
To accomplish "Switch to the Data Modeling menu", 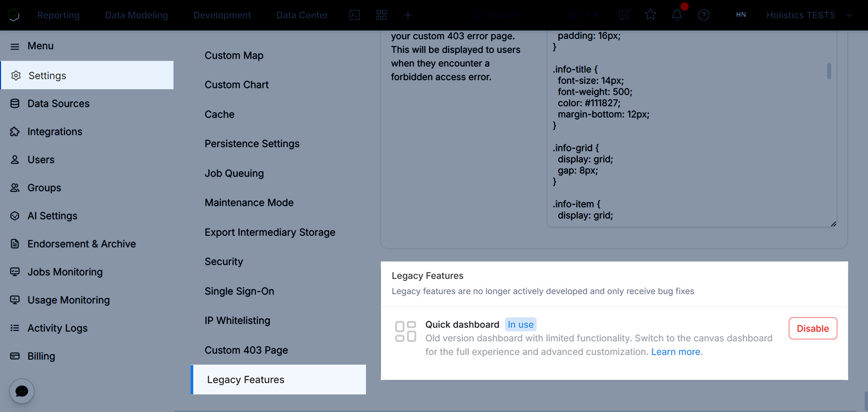I will 136,15.
